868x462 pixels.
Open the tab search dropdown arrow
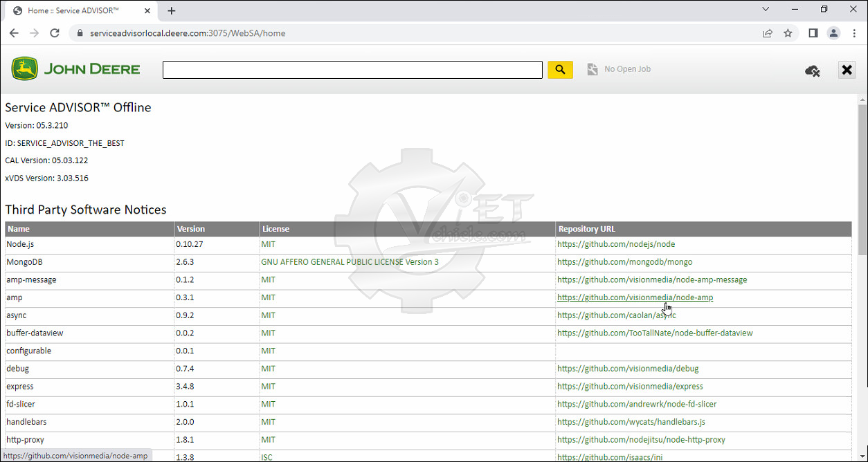click(766, 10)
